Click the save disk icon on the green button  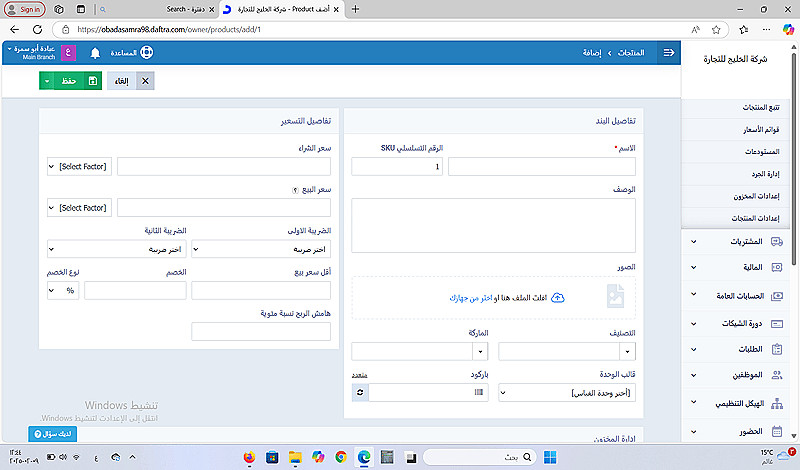coord(92,81)
